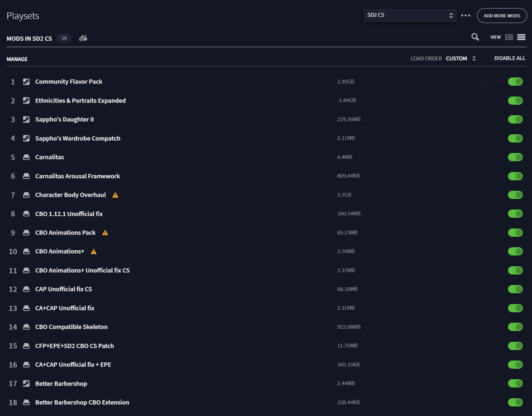
Task: Click local drive icon for CFP+EPE+SD2 CBO CS Patch
Action: point(26,346)
